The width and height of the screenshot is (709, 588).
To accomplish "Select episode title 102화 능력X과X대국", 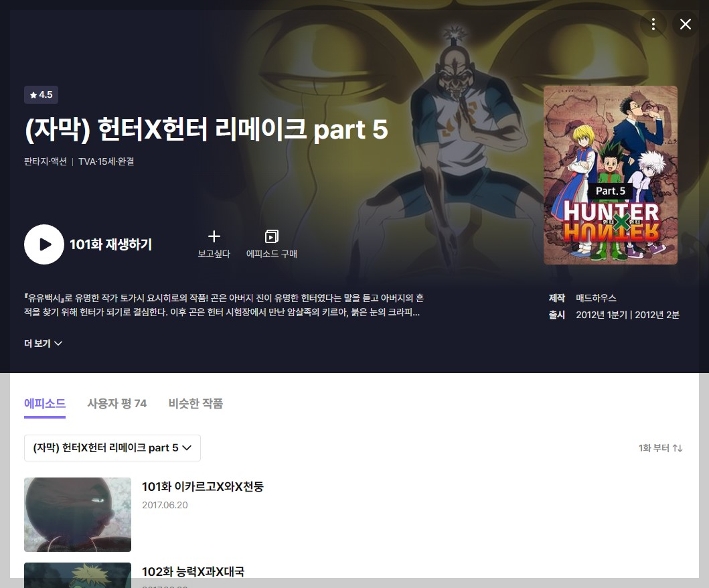I will pyautogui.click(x=193, y=572).
